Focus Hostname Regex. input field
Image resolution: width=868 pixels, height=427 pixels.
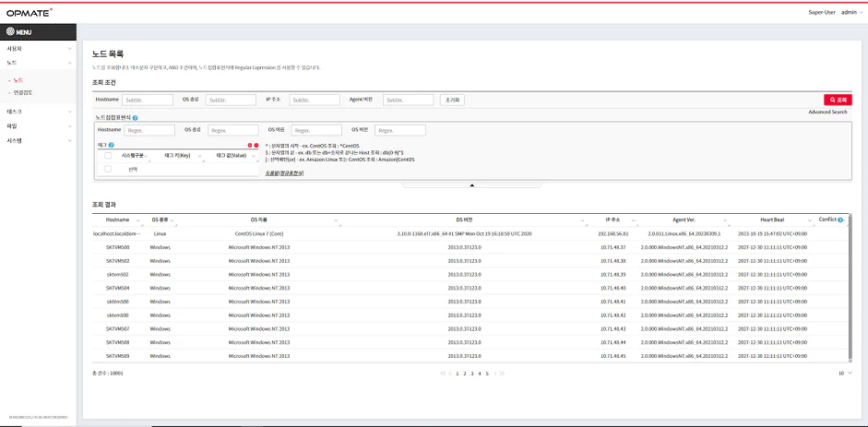[x=149, y=130]
